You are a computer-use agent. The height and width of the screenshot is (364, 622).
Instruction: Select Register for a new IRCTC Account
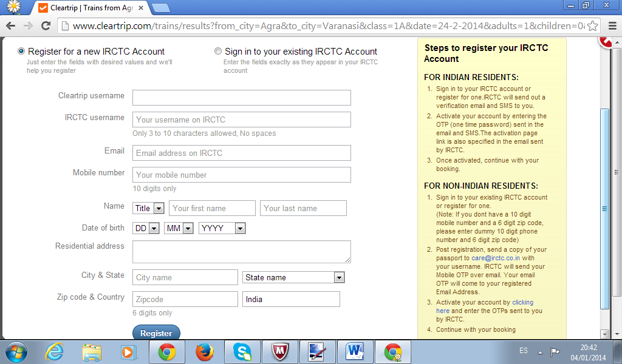[21, 51]
